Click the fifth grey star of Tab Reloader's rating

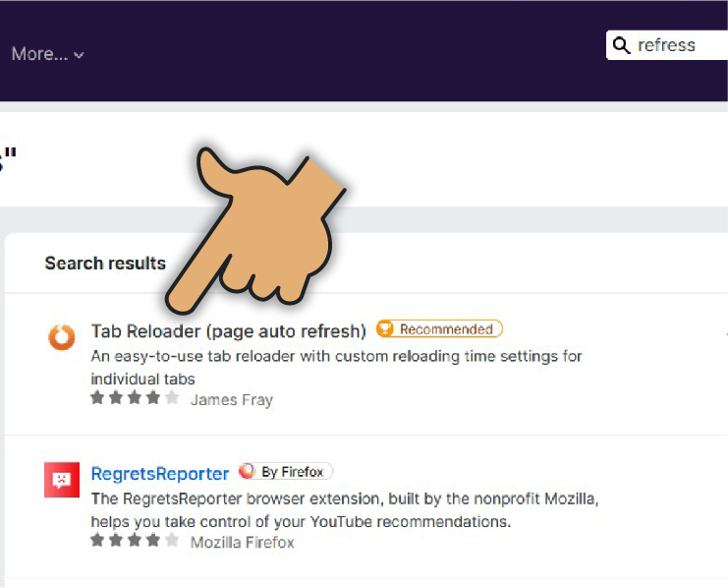[173, 398]
